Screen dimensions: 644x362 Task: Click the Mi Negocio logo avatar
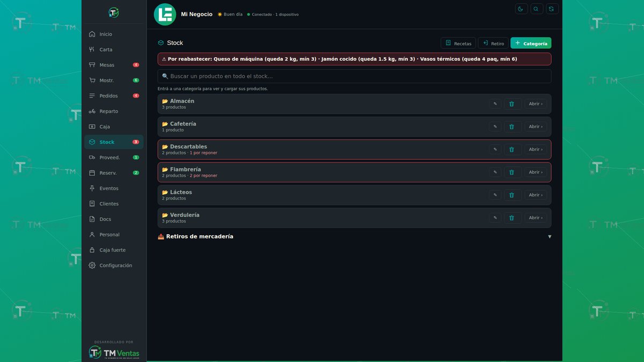tap(165, 14)
